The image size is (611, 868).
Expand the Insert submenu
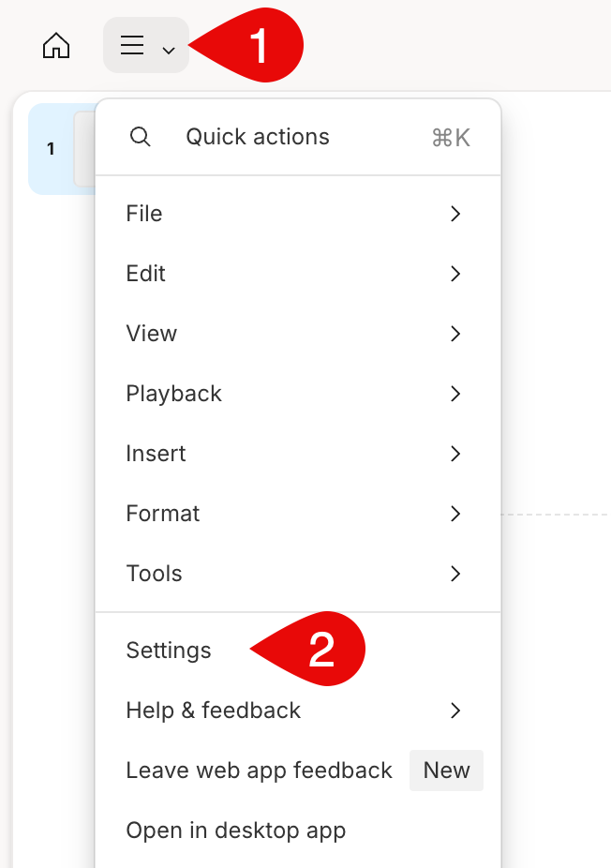[x=156, y=454]
